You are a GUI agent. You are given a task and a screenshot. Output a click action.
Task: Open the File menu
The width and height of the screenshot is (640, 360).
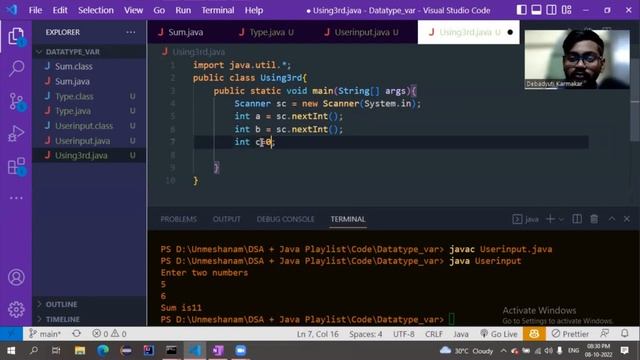pos(36,10)
